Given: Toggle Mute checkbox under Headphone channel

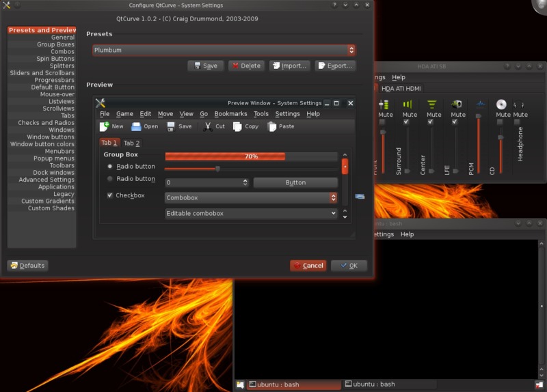Looking at the screenshot, I should coord(517,122).
